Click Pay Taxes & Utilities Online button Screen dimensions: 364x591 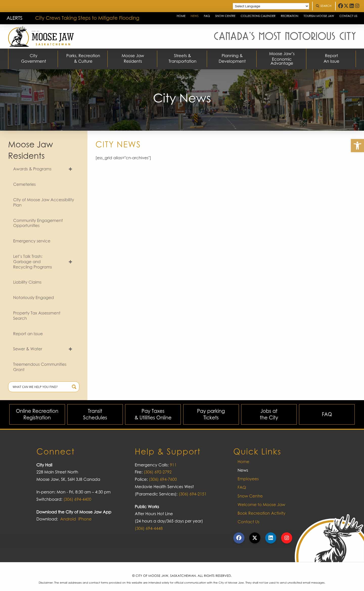[153, 414]
